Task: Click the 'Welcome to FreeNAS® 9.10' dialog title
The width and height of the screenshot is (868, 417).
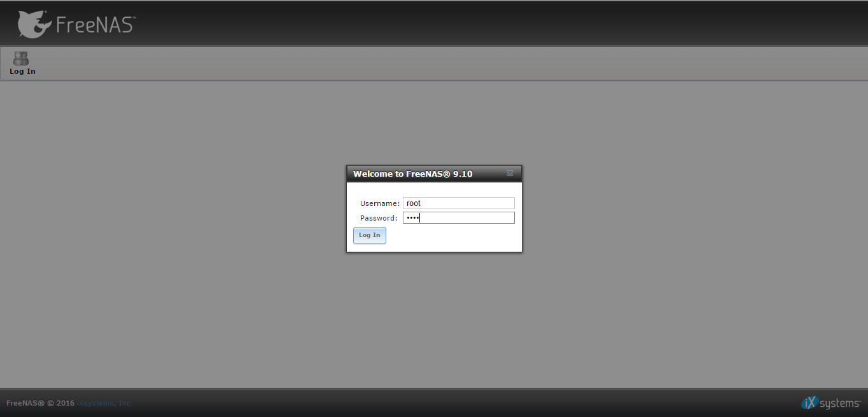Action: [412, 174]
